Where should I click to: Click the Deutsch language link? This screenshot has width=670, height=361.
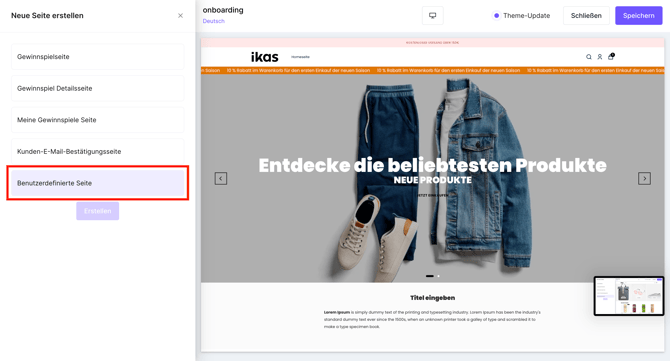tap(213, 21)
